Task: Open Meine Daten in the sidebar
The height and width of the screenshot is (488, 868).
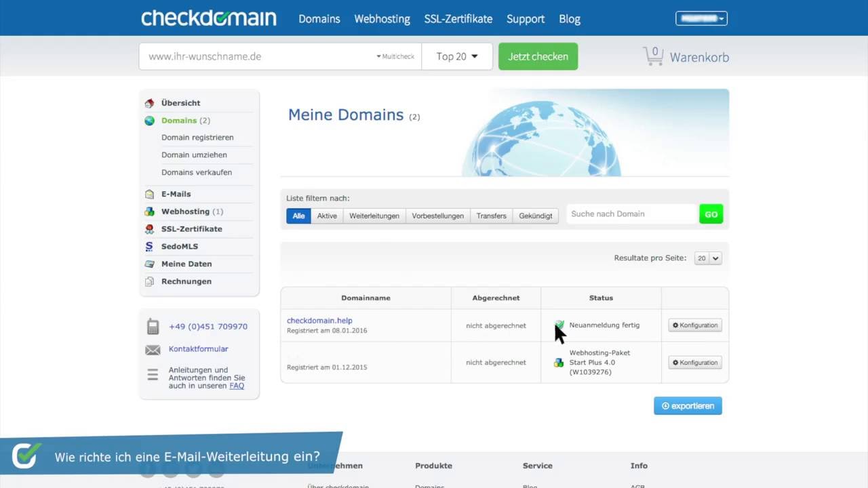Action: (x=186, y=264)
